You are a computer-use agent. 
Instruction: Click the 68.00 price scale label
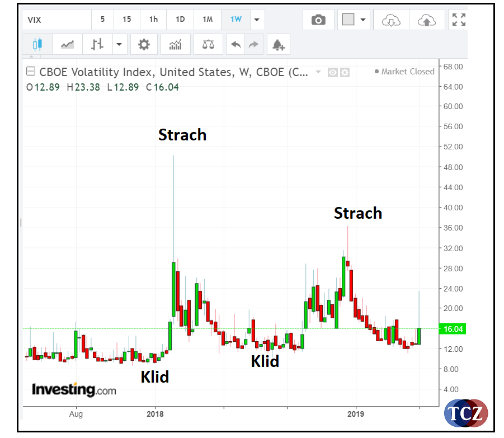(453, 67)
